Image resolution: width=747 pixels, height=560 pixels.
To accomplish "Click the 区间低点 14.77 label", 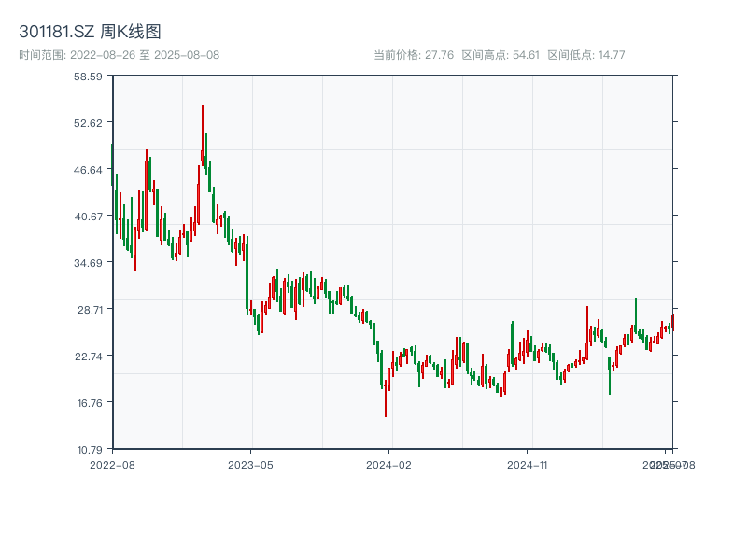I will 586,55.
